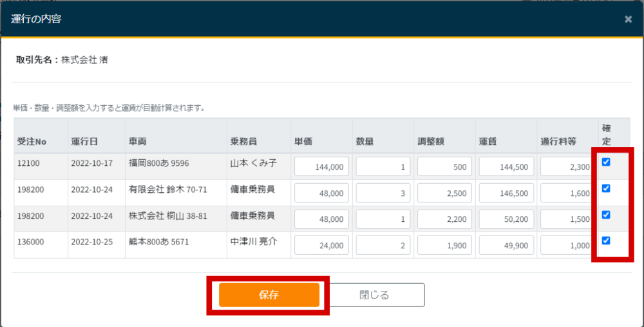Viewport: 644px width, 327px height.
Task: Click the 単価 field showing 144,000
Action: (x=323, y=167)
